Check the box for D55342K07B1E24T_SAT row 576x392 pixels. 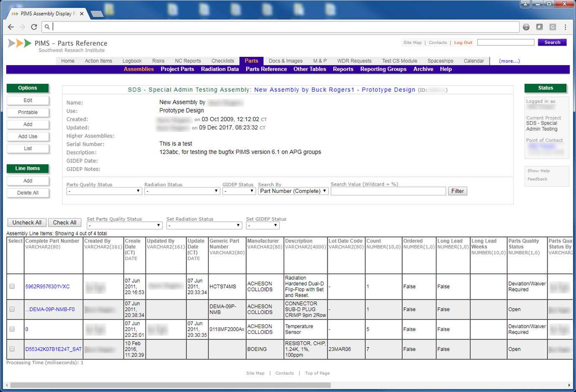(x=12, y=349)
